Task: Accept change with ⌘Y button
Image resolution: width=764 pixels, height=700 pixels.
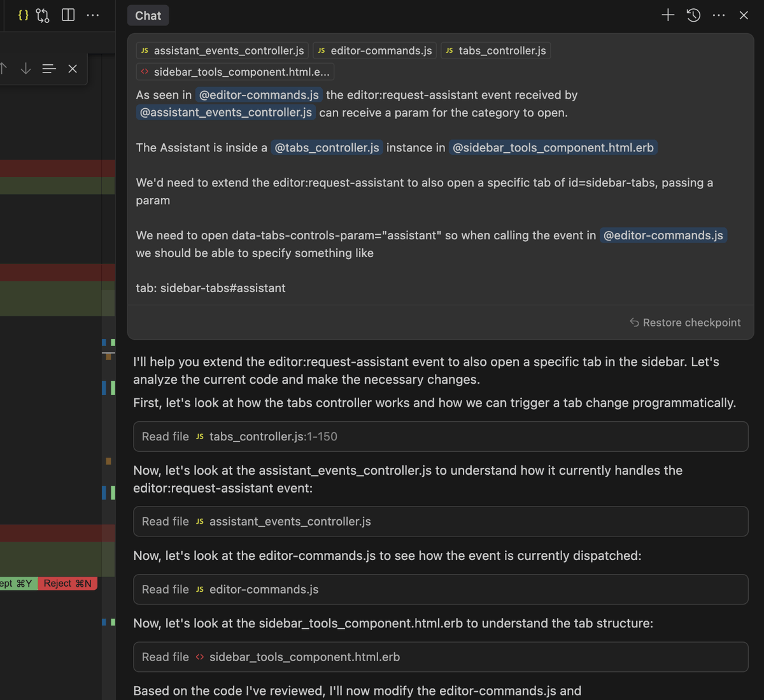Action: [x=18, y=584]
